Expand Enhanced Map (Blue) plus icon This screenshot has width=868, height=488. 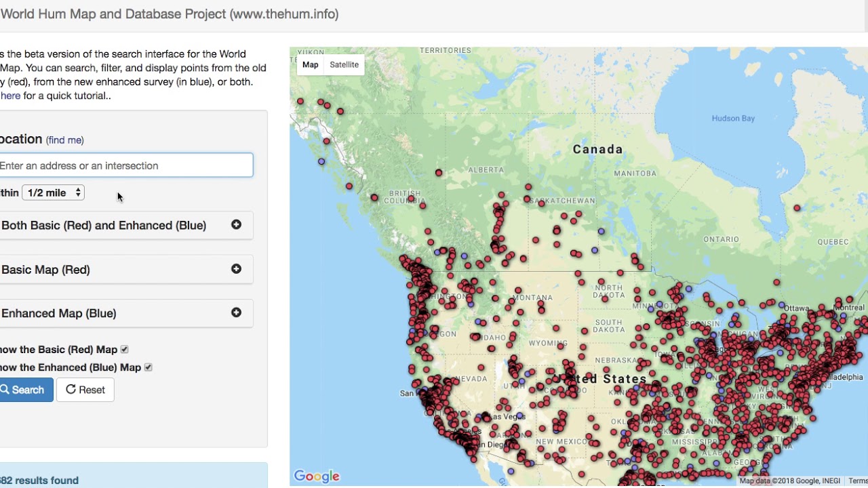tap(236, 312)
